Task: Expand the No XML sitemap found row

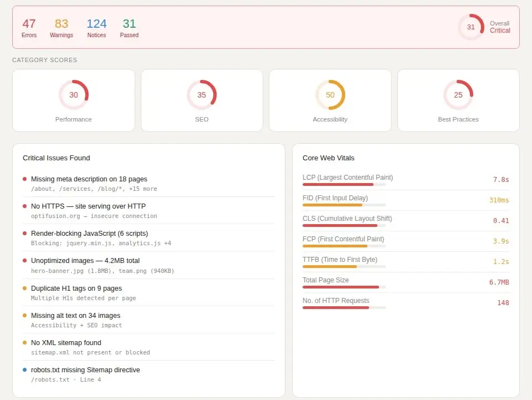Action: (x=66, y=343)
